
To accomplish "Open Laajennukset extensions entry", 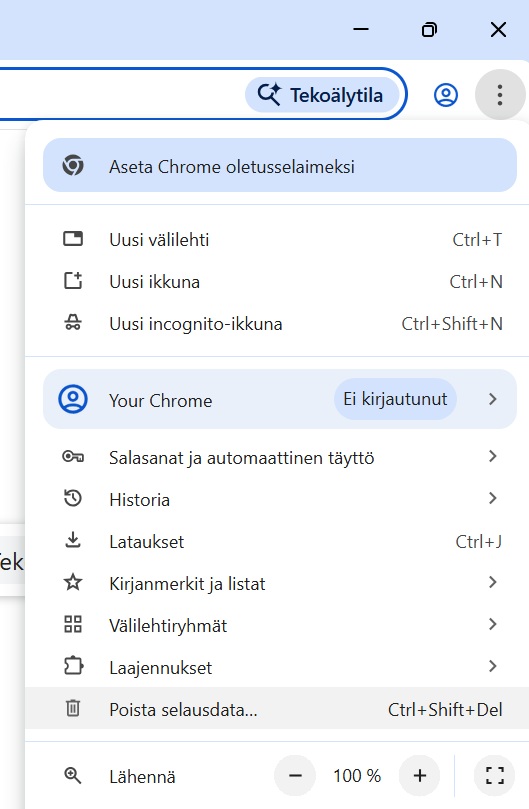I will 277,667.
